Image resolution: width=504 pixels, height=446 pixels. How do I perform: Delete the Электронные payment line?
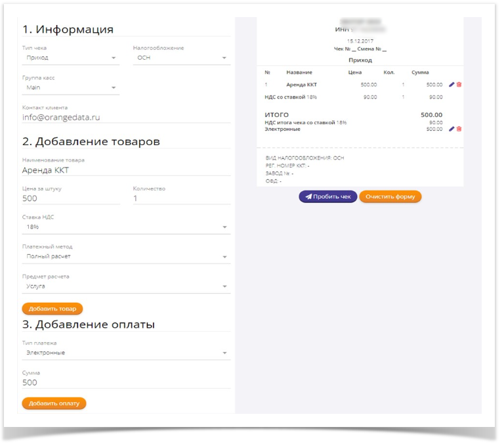(x=459, y=129)
